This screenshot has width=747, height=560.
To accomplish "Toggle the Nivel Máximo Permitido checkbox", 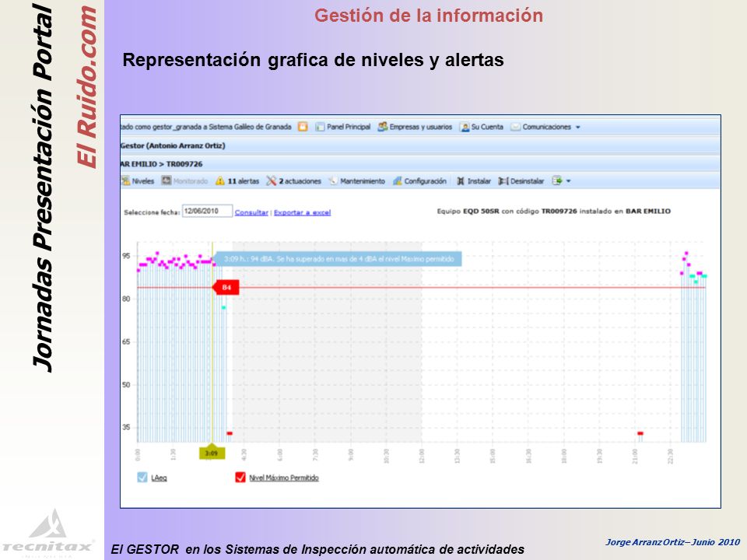I will (240, 477).
